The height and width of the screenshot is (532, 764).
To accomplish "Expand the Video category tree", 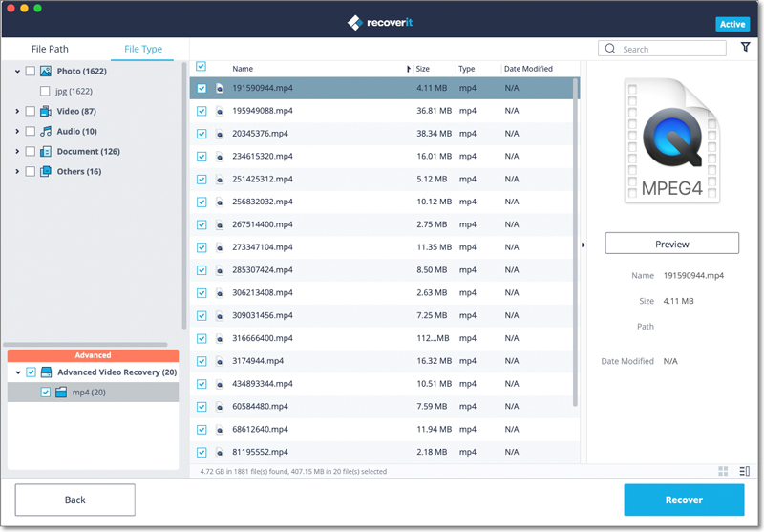I will pyautogui.click(x=17, y=111).
